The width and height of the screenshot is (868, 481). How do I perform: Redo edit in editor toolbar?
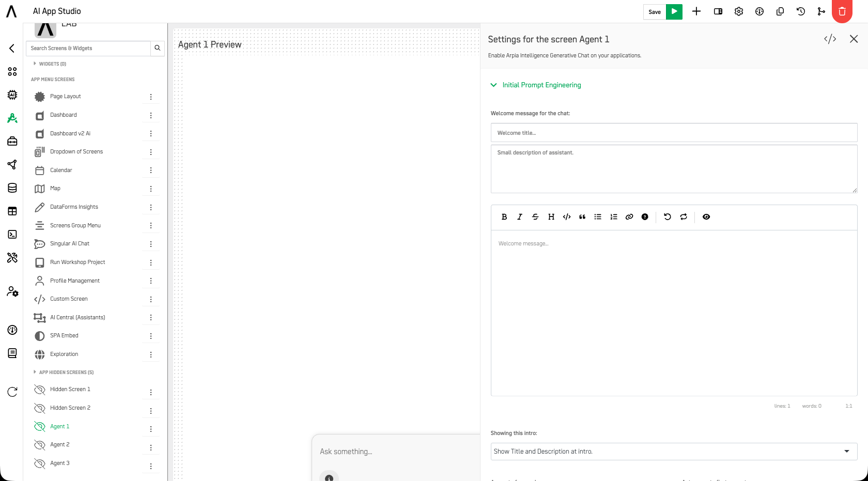click(x=684, y=217)
